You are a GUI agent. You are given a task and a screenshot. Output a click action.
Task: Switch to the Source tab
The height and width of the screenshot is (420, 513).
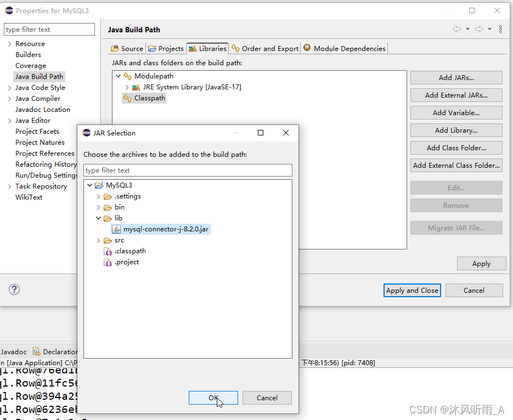[x=127, y=48]
